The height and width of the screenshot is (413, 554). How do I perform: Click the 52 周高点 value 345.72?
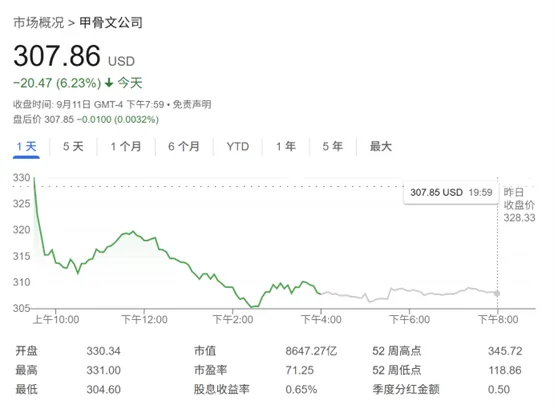[505, 351]
